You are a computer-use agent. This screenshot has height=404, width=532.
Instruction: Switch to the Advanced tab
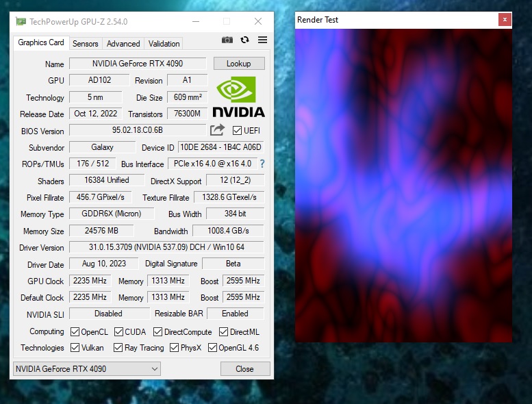[123, 44]
